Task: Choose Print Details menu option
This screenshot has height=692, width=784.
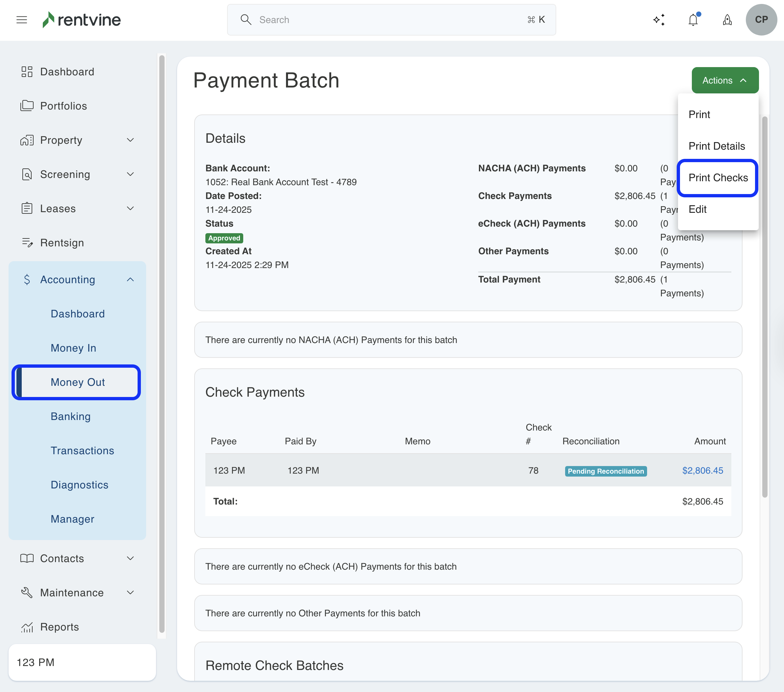Action: pos(716,146)
